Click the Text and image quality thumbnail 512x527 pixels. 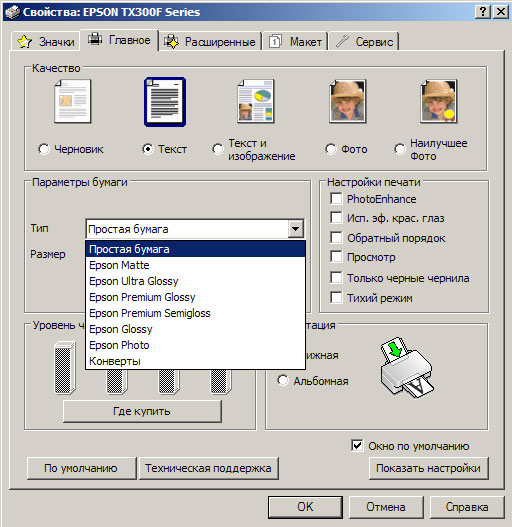tap(255, 102)
